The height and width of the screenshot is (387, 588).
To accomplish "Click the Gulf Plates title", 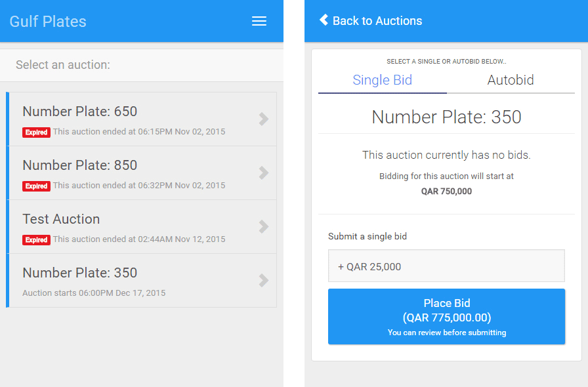I will [x=48, y=22].
